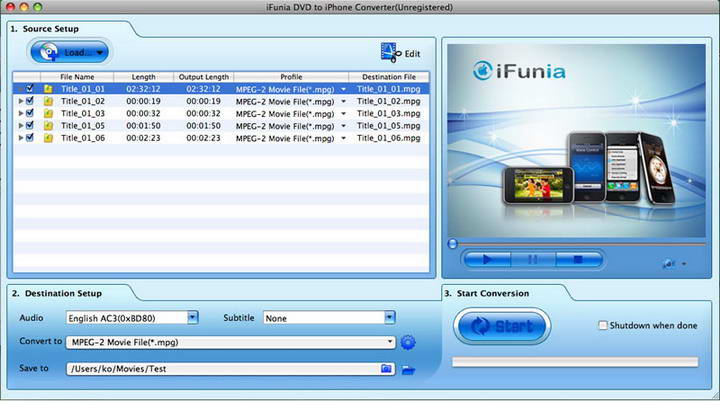Open profile dropdown for Title_01_05
This screenshot has height=401, width=720.
point(343,126)
